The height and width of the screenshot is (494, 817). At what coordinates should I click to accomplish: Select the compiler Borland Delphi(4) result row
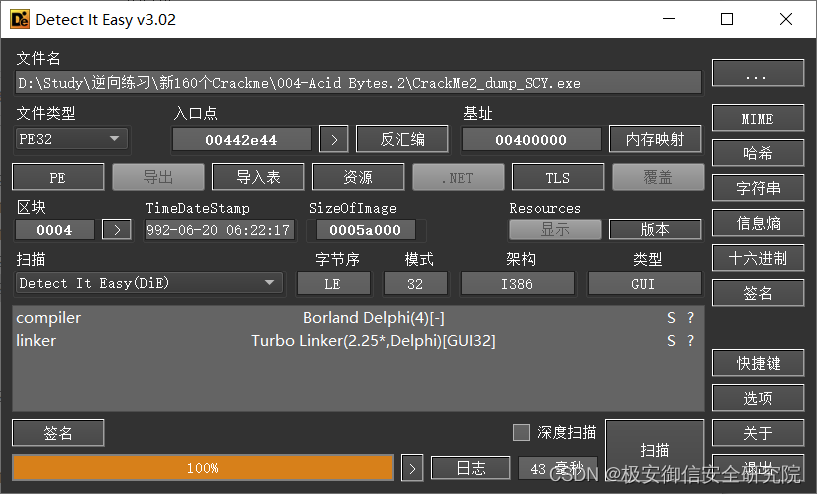[357, 317]
